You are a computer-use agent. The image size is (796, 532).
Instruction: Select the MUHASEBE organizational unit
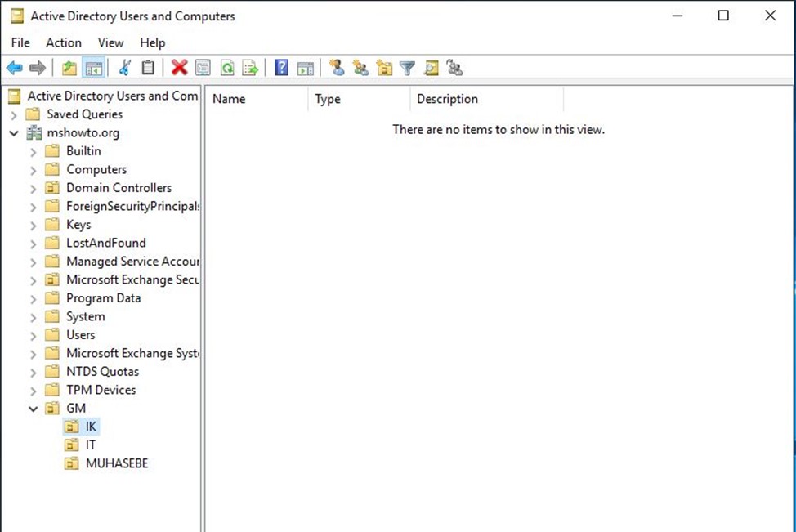(117, 463)
